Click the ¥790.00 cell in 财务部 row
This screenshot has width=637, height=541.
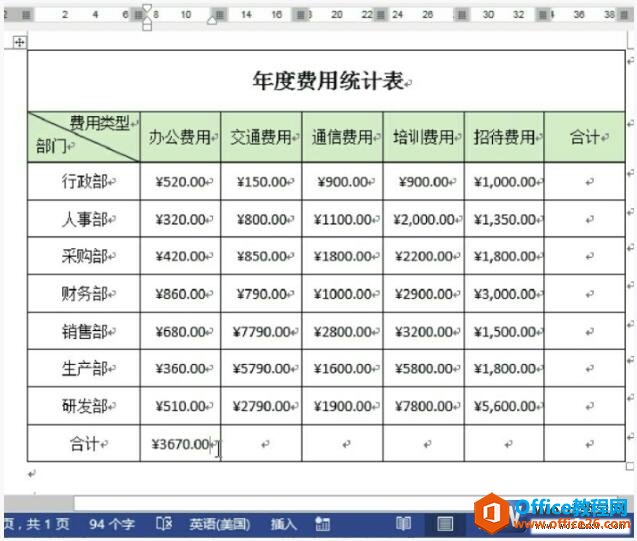tap(262, 294)
